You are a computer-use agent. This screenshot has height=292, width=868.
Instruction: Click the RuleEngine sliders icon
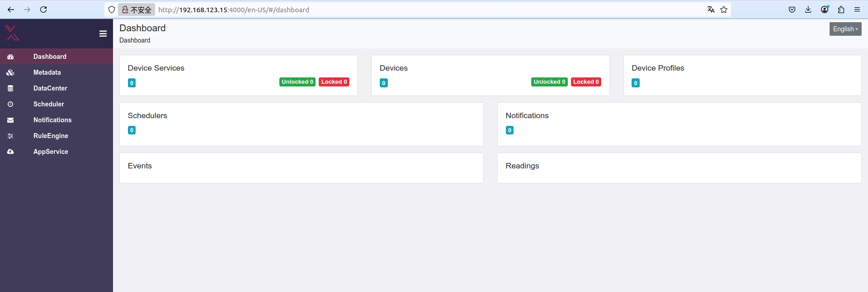tap(10, 136)
